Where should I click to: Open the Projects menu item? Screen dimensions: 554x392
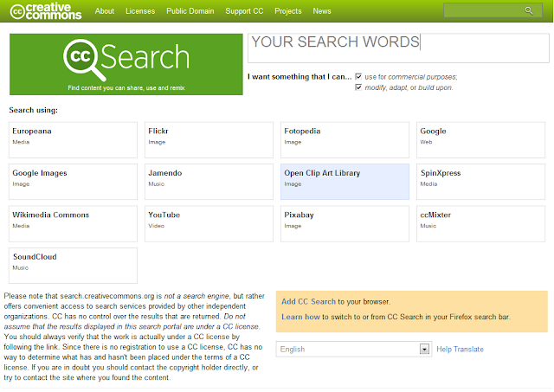point(288,11)
